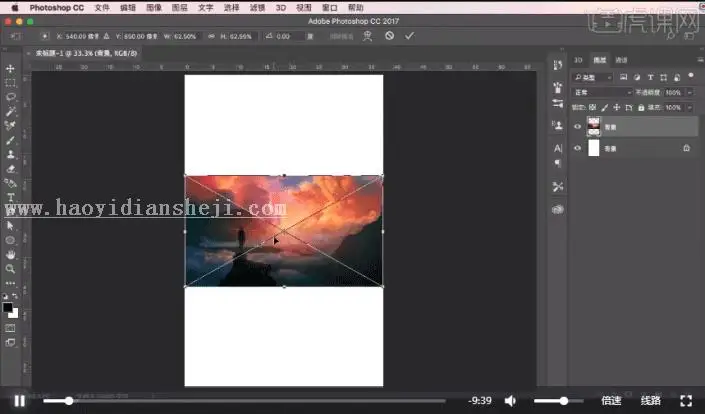Cancel the transform with the circle-slash icon
Screen dimensions: 705x414
click(x=389, y=36)
